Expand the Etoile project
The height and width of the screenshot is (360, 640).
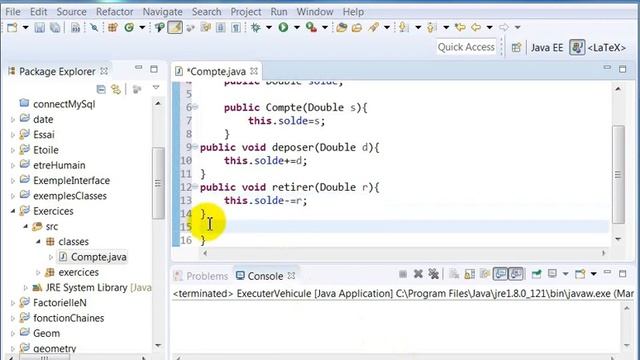click(13, 151)
